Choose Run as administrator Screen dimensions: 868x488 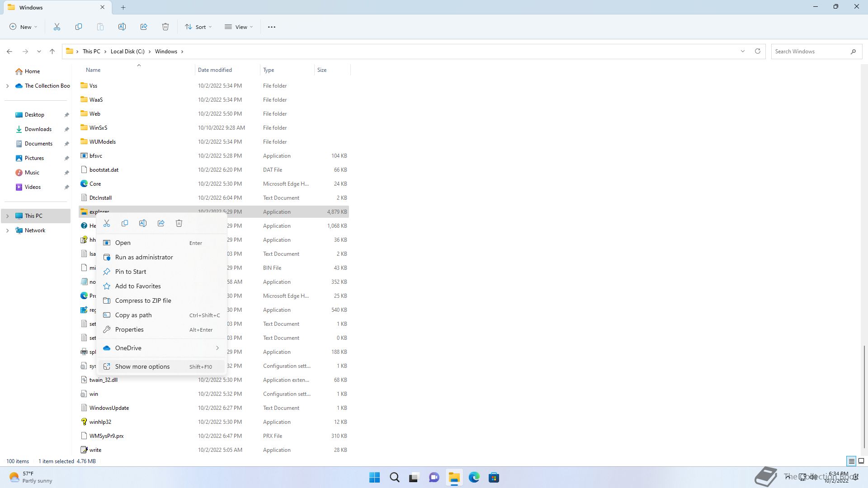pos(162,257)
